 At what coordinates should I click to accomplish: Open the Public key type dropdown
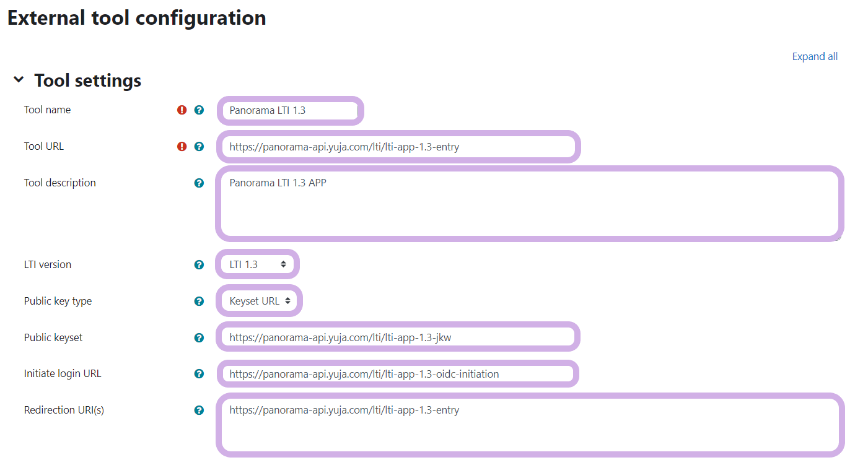point(260,301)
